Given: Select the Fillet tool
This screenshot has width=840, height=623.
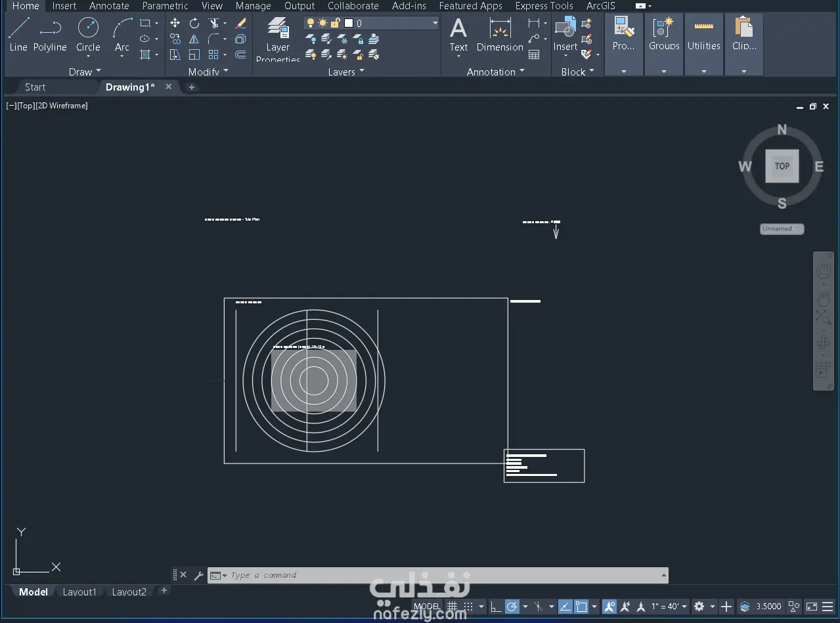Looking at the screenshot, I should click(214, 39).
